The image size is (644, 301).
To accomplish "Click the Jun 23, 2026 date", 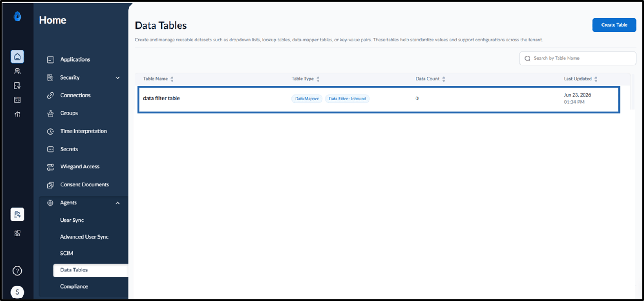I will point(577,95).
